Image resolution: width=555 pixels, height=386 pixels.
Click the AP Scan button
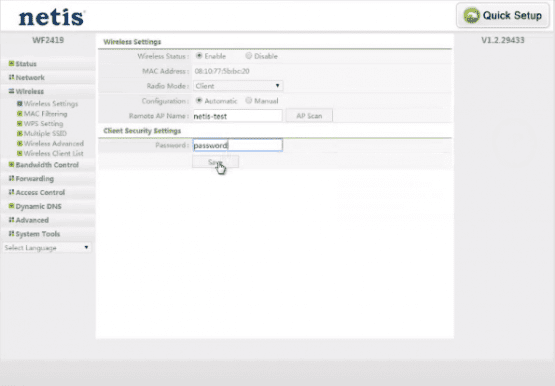point(309,116)
